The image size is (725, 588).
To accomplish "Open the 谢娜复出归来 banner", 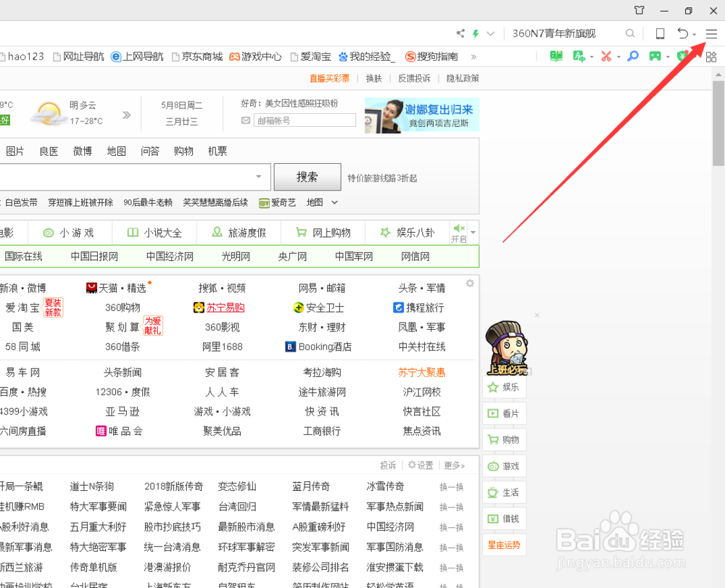I will (x=422, y=115).
